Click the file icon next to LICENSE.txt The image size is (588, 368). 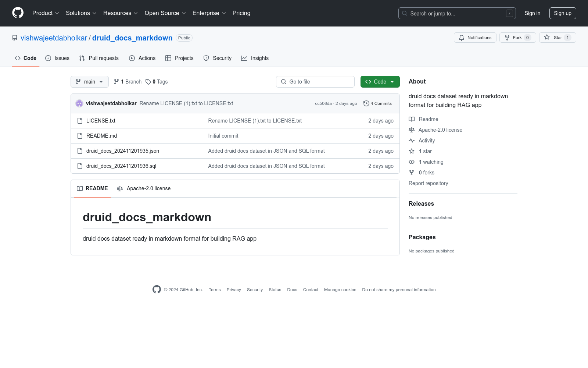click(x=80, y=121)
